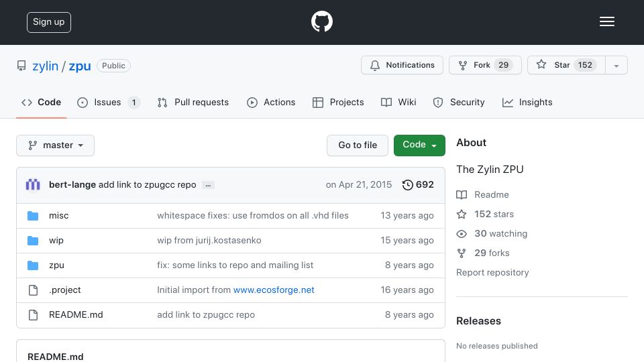
Task: Star the repository with the Star button
Action: [566, 65]
